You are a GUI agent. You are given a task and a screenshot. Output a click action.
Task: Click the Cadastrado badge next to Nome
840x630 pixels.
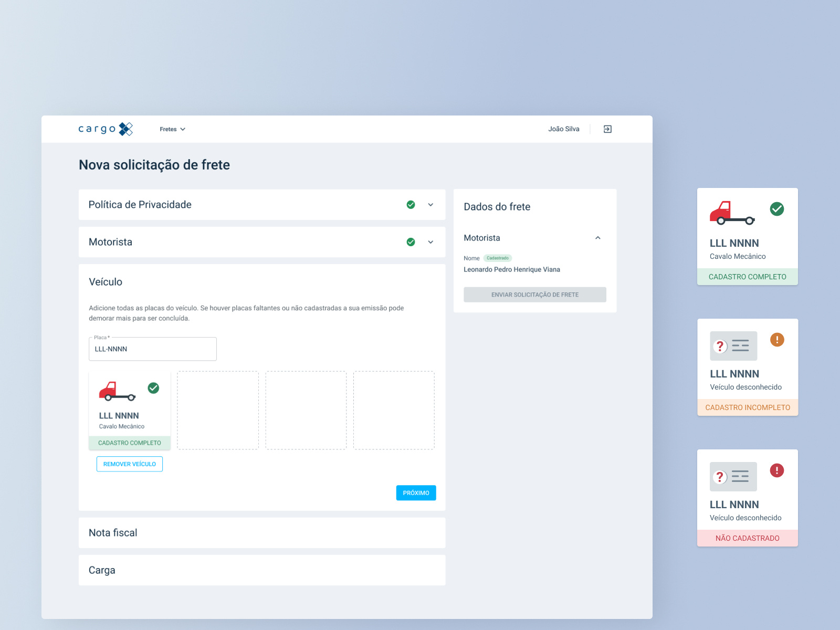click(498, 258)
